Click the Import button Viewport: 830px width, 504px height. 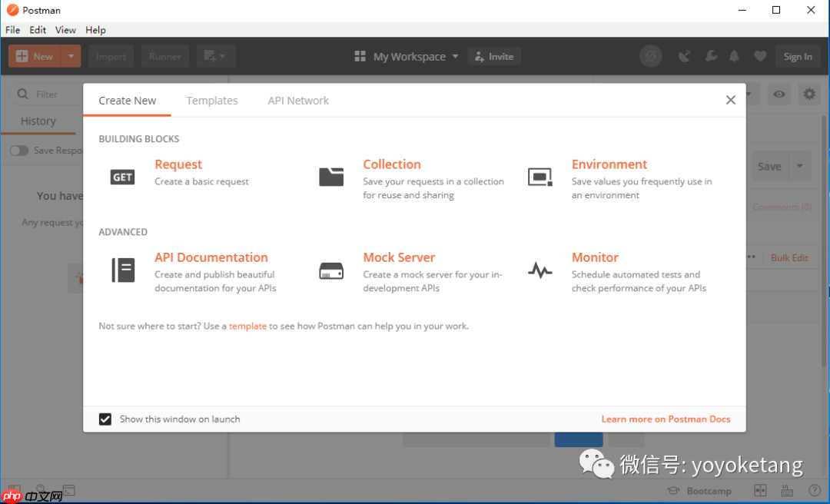[x=111, y=56]
